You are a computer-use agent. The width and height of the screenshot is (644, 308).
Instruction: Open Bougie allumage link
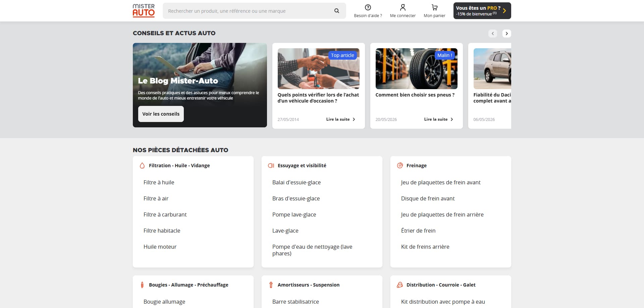[x=164, y=302]
